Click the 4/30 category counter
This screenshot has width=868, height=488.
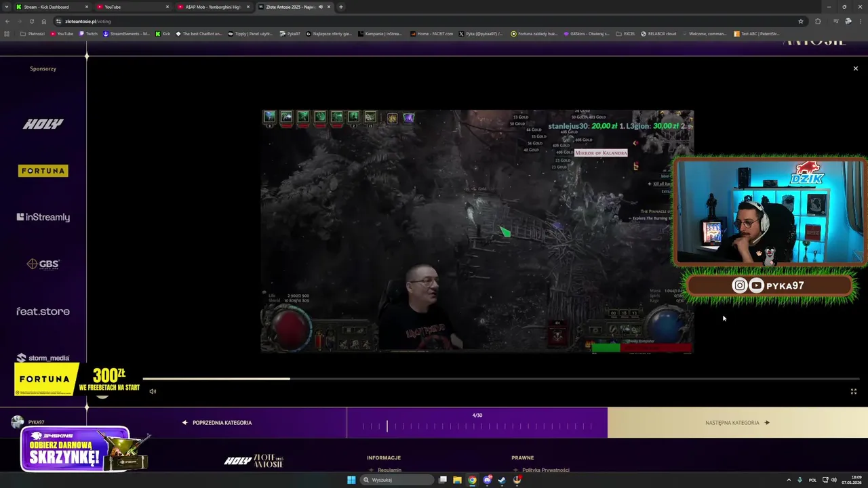477,415
